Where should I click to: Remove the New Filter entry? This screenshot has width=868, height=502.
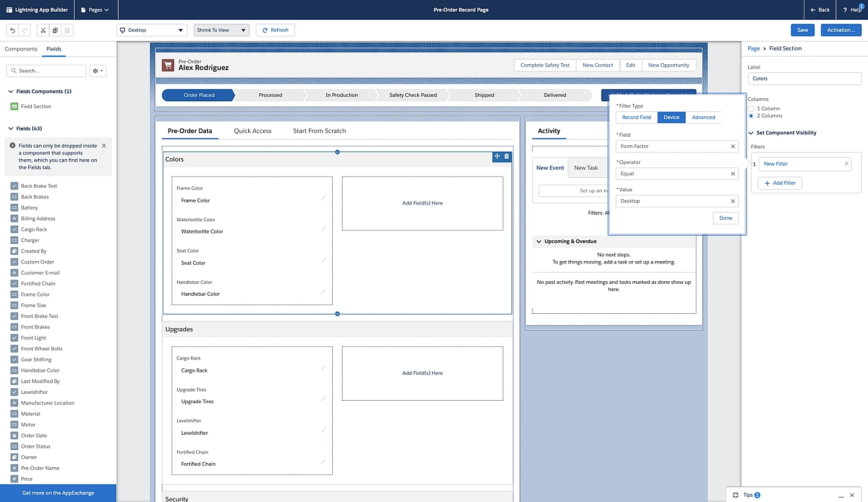click(847, 164)
